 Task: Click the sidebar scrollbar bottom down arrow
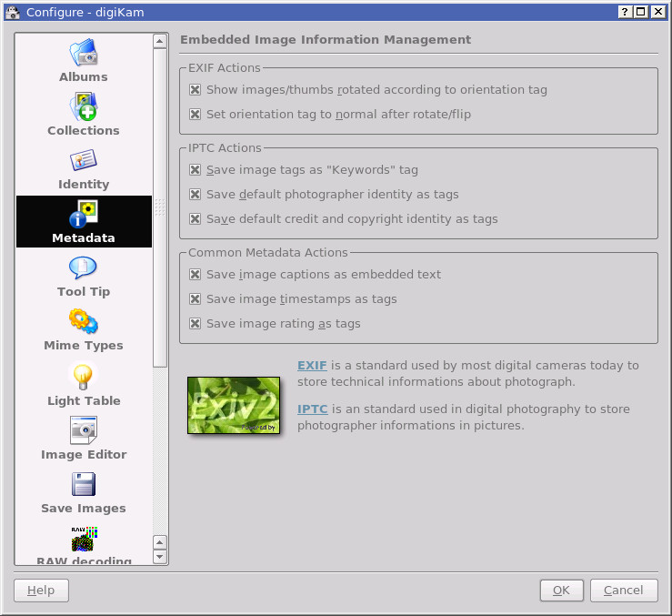pos(159,557)
